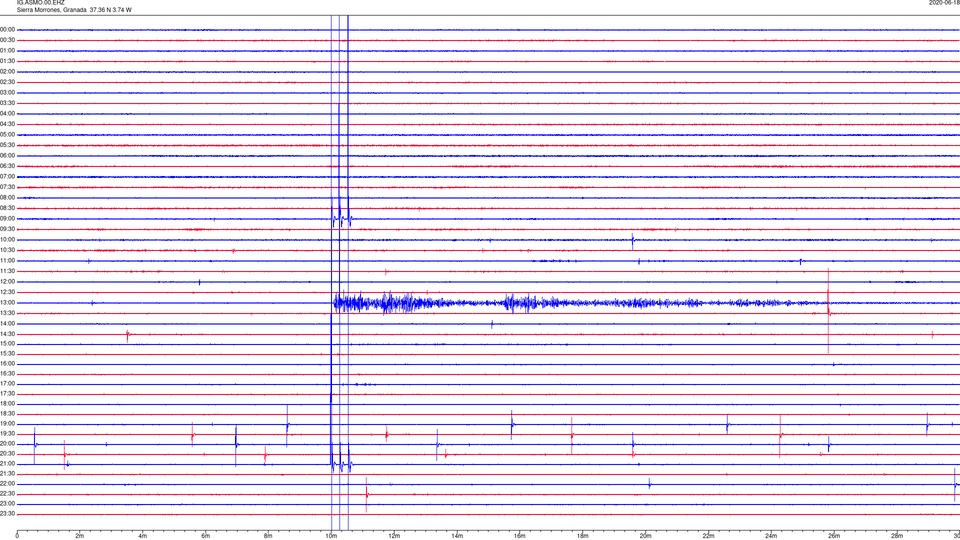Viewport: 960px width, 540px height.
Task: Select the 13:00 trace label
Action: pos(7,302)
